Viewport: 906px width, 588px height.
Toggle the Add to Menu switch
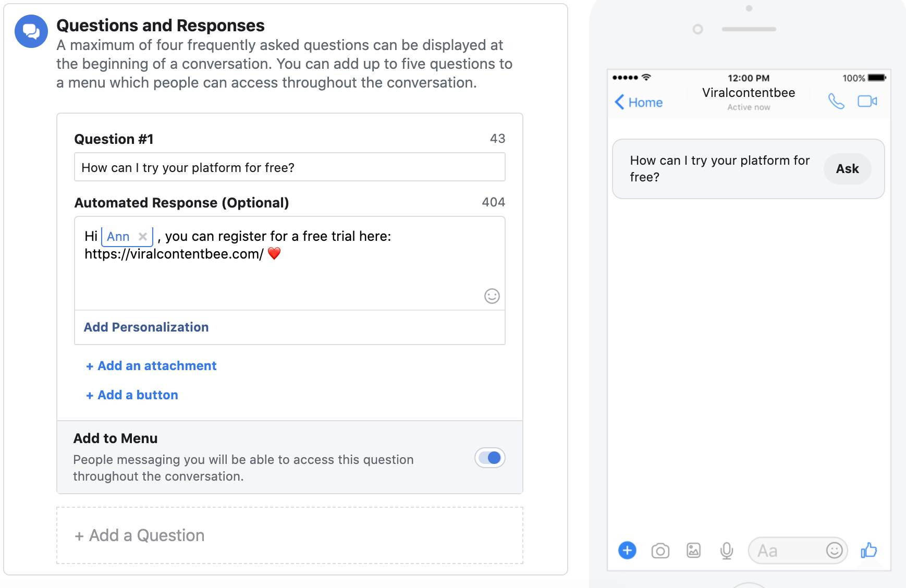coord(490,458)
